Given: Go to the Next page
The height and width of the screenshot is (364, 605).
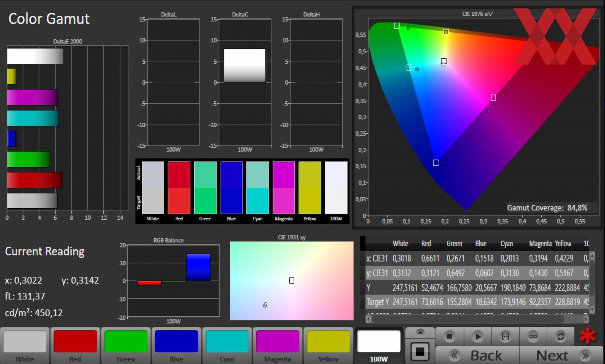Looking at the screenshot, I should click(x=562, y=355).
